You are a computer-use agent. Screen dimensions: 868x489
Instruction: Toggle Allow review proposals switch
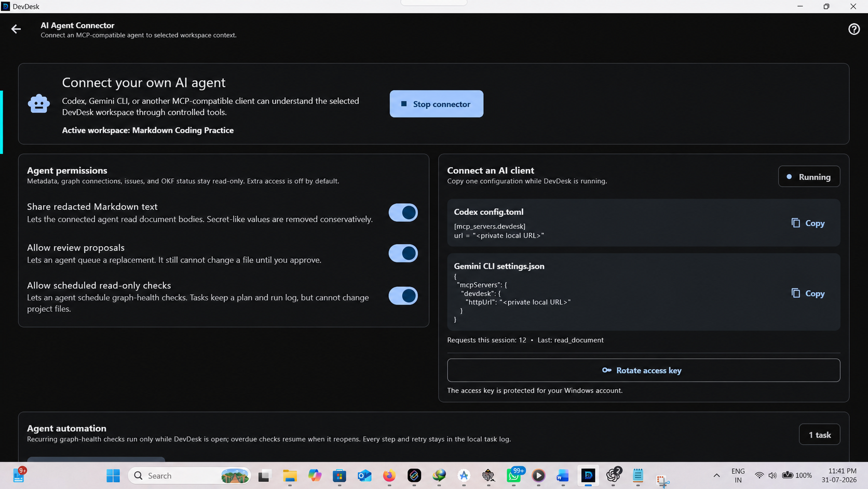403,254
